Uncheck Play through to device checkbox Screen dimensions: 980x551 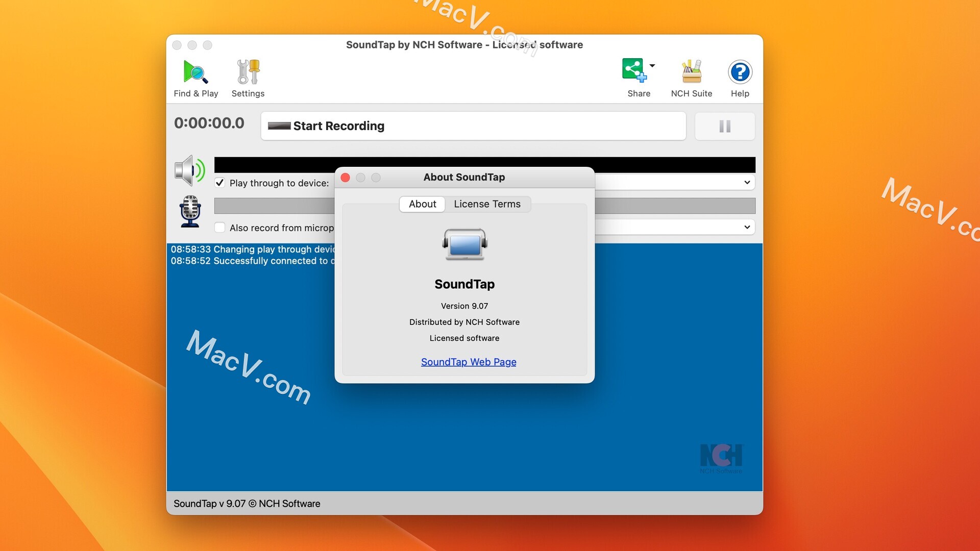(x=220, y=183)
